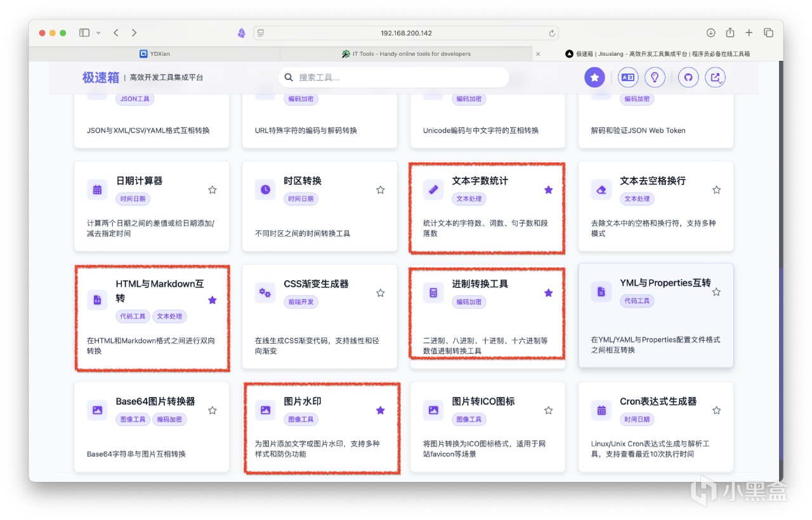Click the image icon on 图片转ICO图标 card
812x520 pixels.
point(433,410)
